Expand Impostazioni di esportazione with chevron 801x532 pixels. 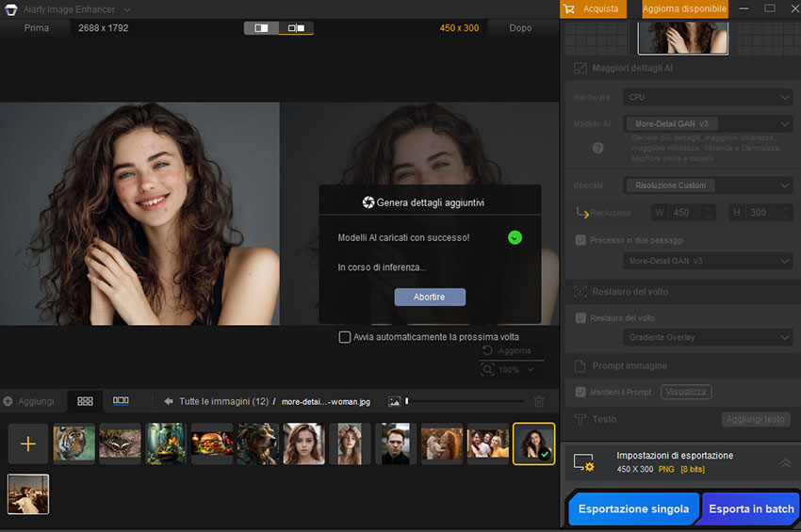(785, 463)
